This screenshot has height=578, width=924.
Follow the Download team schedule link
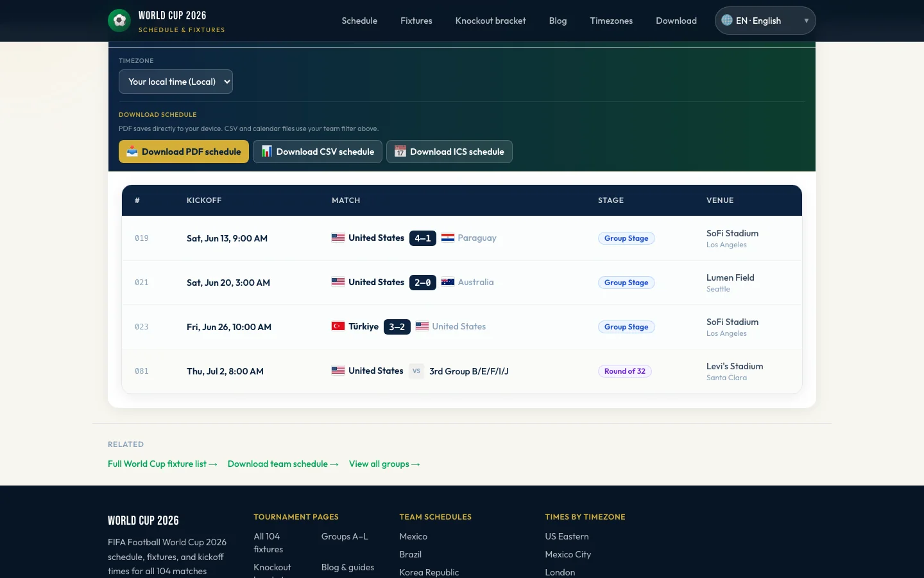point(283,464)
